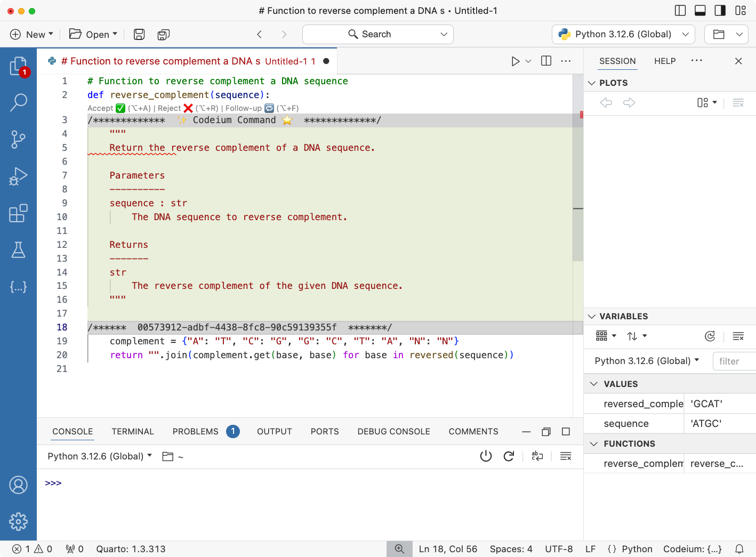Run the current Python file
This screenshot has height=557, width=756.
(515, 61)
